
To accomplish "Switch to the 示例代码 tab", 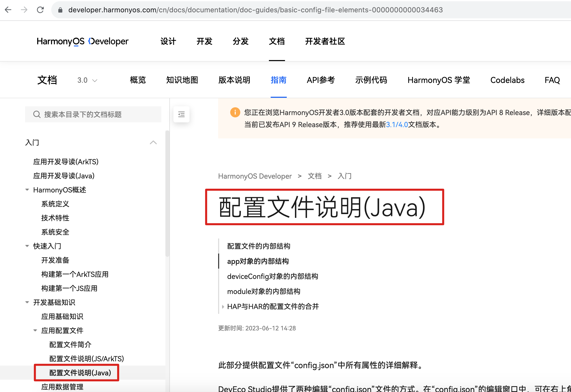I will tap(371, 80).
